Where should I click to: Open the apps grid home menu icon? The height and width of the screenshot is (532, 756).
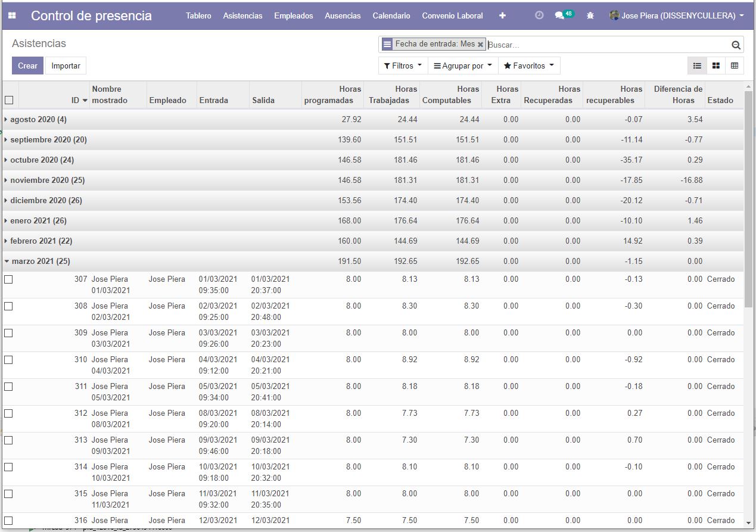coord(12,16)
